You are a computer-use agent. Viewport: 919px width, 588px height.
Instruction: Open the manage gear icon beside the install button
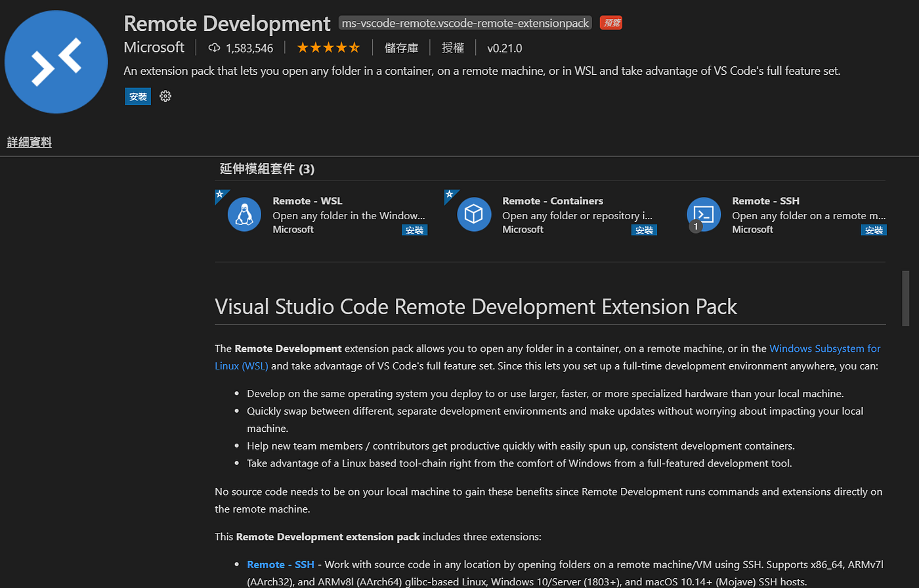tap(165, 96)
